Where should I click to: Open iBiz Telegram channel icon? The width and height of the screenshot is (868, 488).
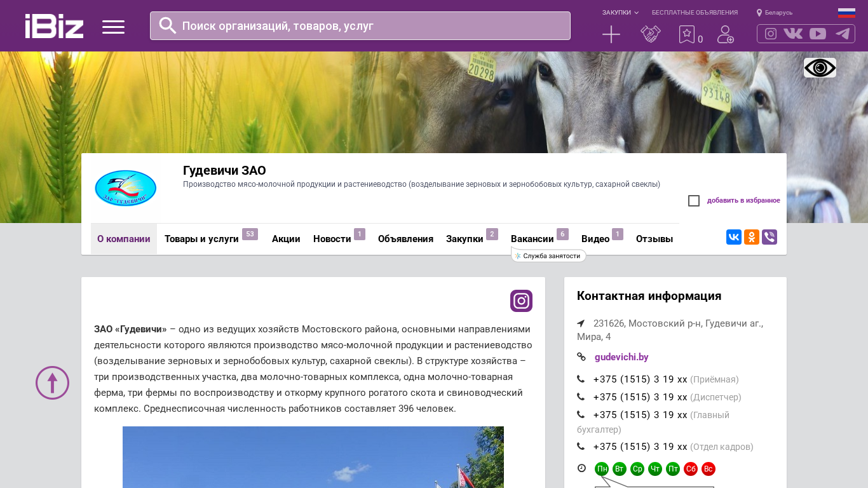point(843,34)
